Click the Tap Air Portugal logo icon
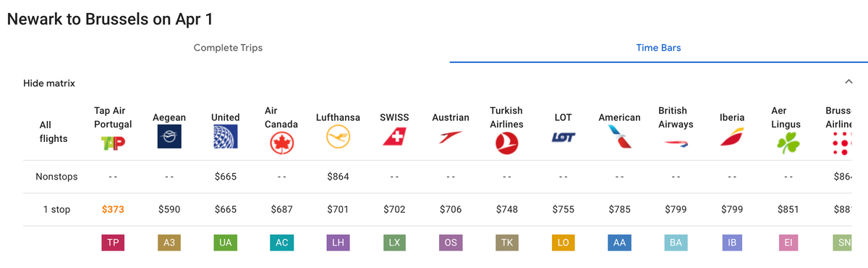Viewport: 868px width, 268px height. pyautogui.click(x=113, y=143)
